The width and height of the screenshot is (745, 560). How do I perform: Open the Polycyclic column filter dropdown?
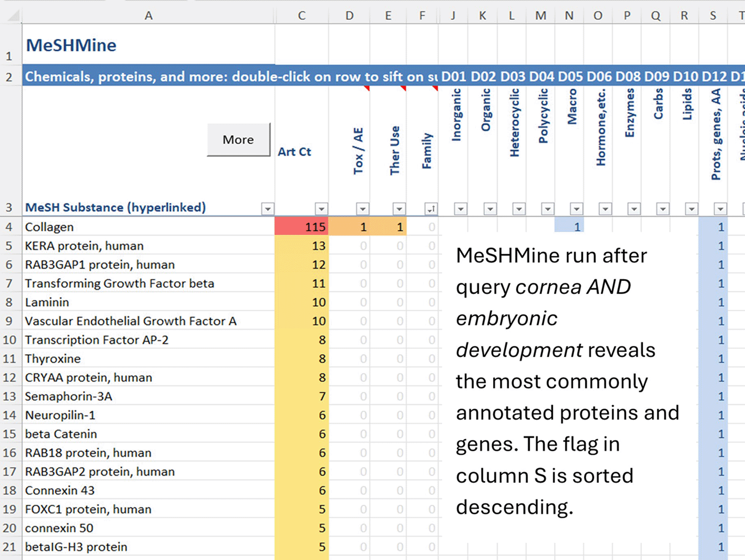(547, 209)
